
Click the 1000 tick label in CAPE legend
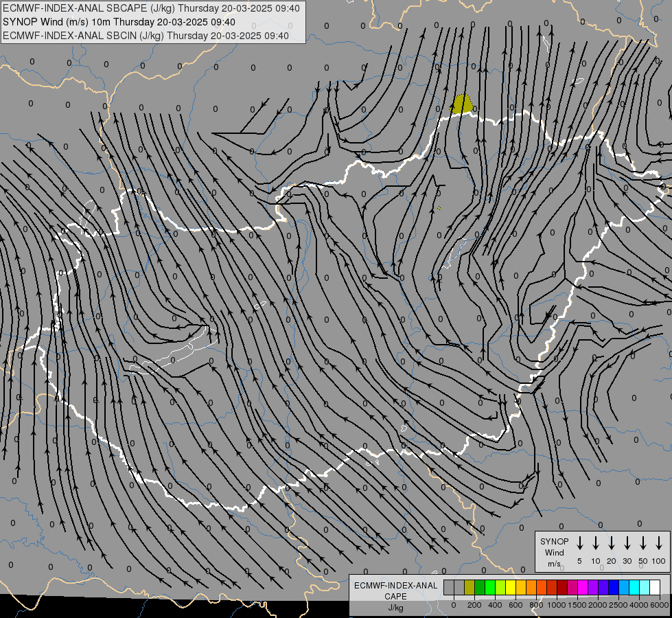[557, 605]
